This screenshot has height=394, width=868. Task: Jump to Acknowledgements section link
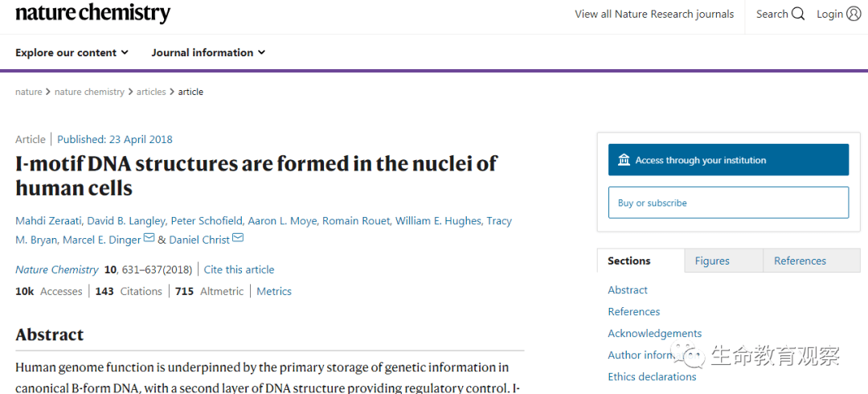(655, 333)
